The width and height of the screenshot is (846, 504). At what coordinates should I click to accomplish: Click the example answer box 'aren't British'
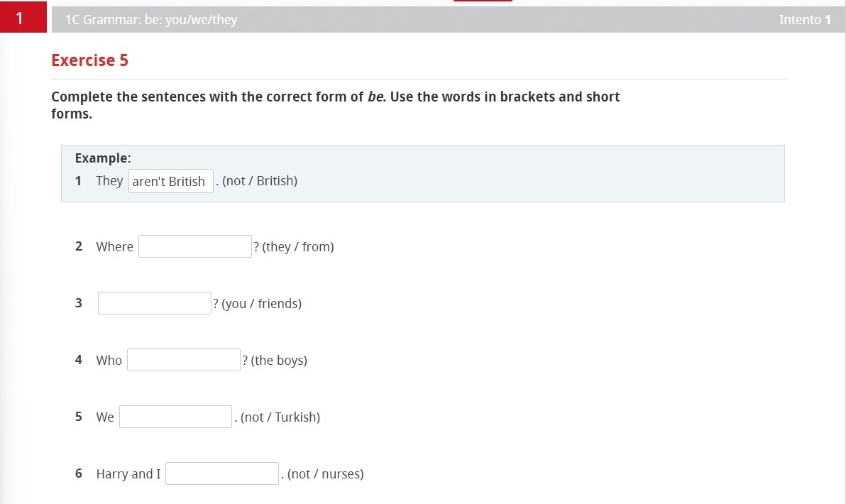pos(170,182)
